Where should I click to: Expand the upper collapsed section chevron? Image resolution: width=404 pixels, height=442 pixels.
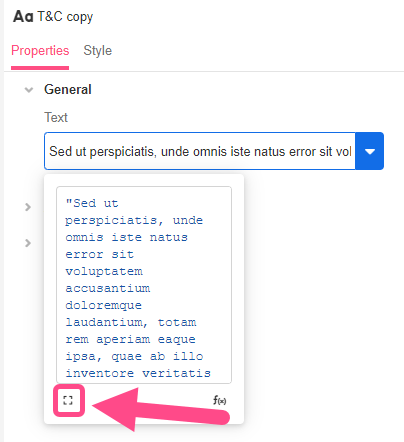click(x=28, y=207)
